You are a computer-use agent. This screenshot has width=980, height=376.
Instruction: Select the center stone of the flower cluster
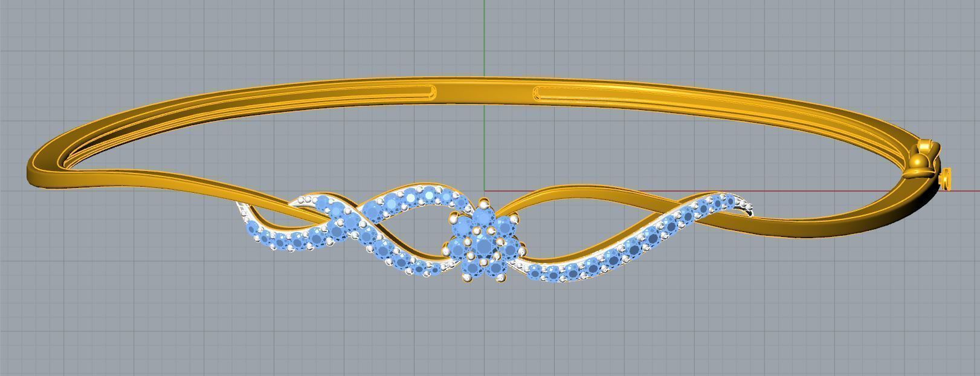tap(484, 246)
